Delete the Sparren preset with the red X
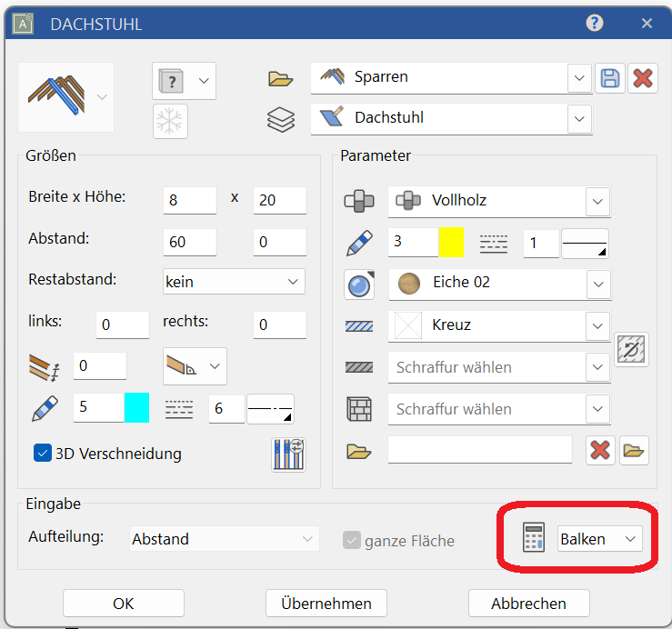The width and height of the screenshot is (672, 629). pos(642,78)
